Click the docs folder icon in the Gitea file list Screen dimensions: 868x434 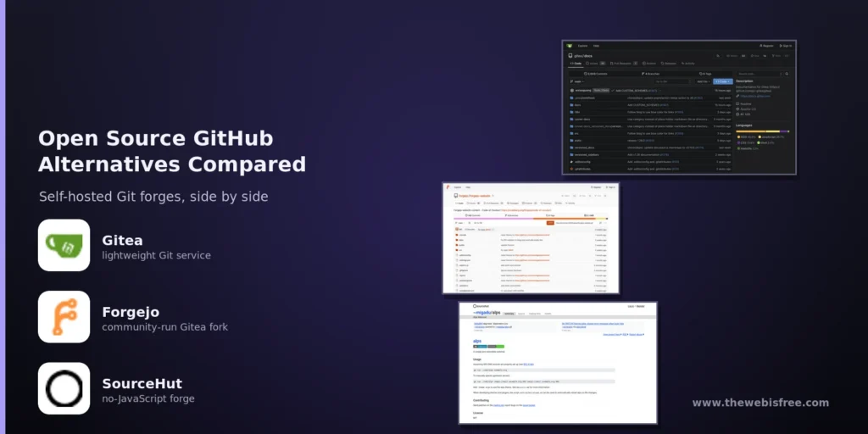(572, 104)
